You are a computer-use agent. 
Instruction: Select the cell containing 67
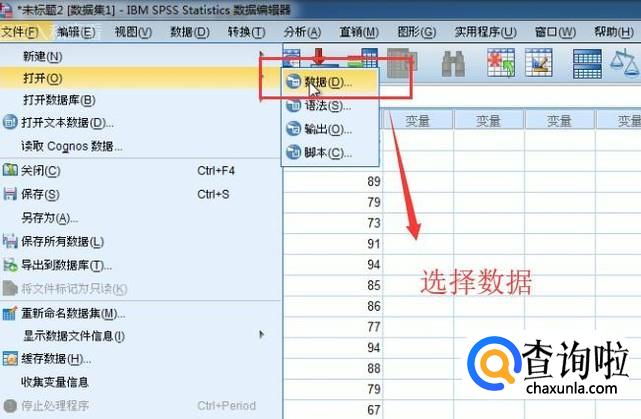point(333,410)
